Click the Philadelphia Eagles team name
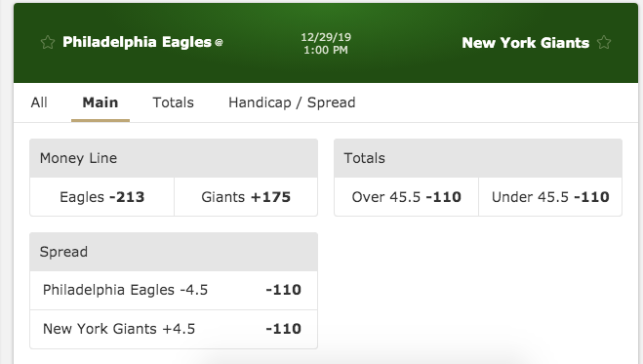643x364 pixels. pos(137,42)
